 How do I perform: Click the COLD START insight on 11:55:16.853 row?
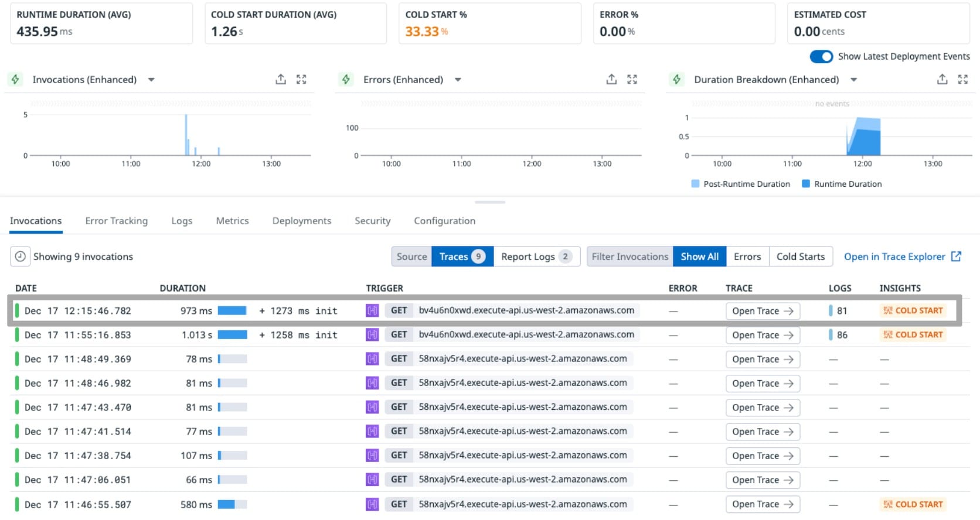click(x=913, y=335)
